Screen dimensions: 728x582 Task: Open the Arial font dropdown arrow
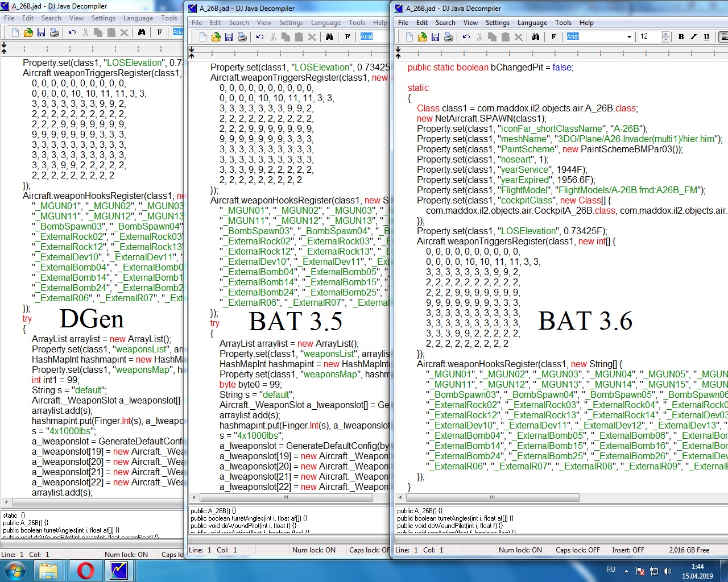(x=629, y=37)
